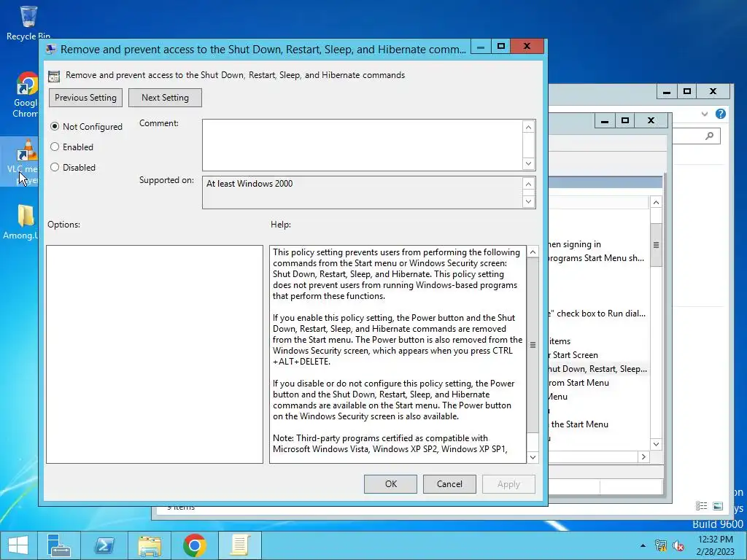This screenshot has height=560, width=747.
Task: Click the Help text scroll up arrow
Action: [533, 252]
